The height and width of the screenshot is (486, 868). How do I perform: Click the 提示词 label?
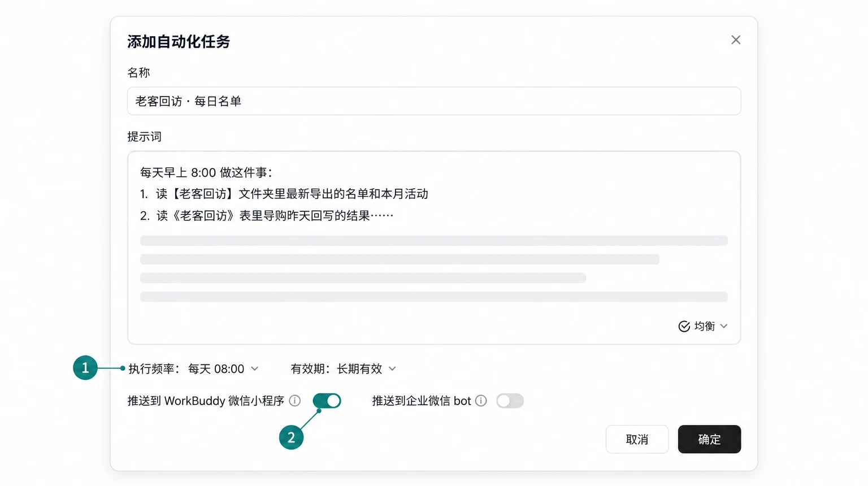pos(144,137)
